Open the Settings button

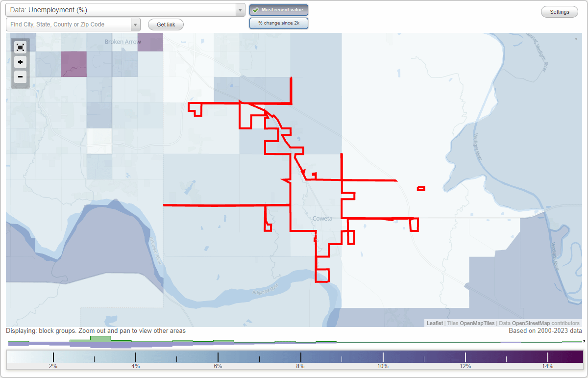[x=559, y=12]
